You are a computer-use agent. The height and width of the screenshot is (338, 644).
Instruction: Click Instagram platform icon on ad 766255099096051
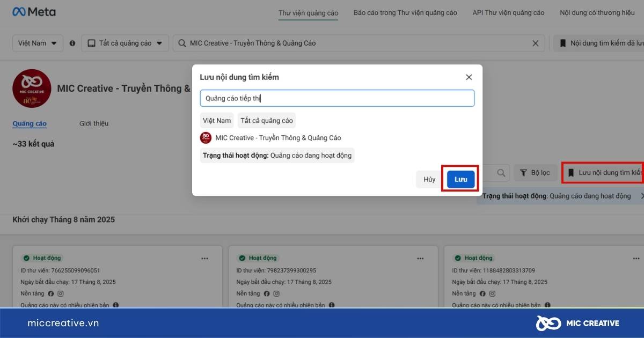click(x=61, y=293)
